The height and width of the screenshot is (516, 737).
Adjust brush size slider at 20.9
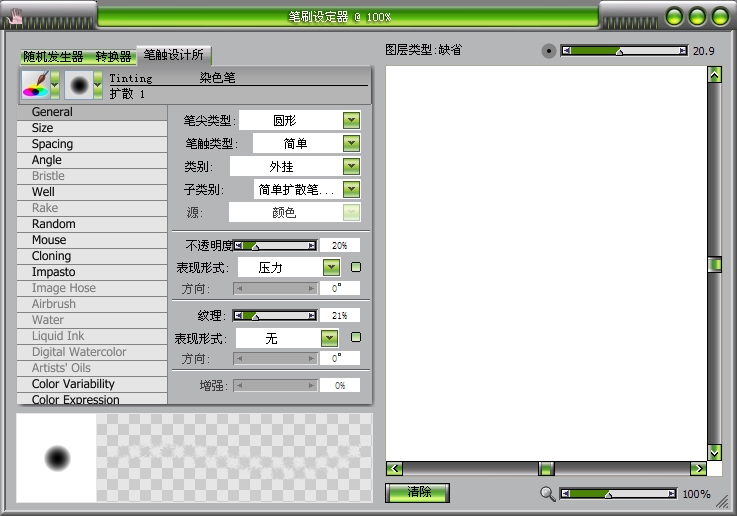pos(625,51)
